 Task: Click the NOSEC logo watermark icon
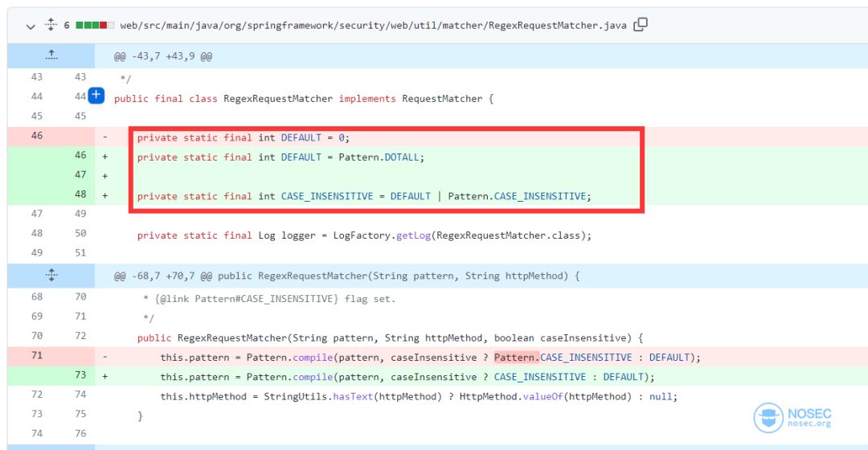click(768, 418)
